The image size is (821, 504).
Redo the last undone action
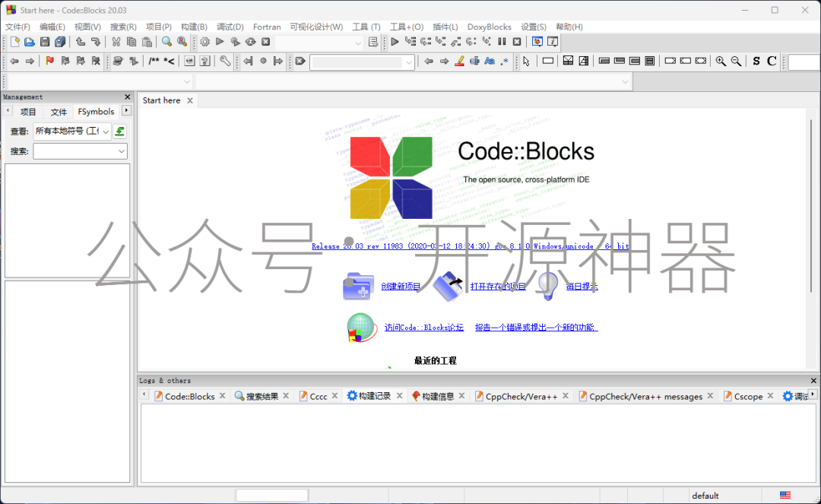pos(95,42)
